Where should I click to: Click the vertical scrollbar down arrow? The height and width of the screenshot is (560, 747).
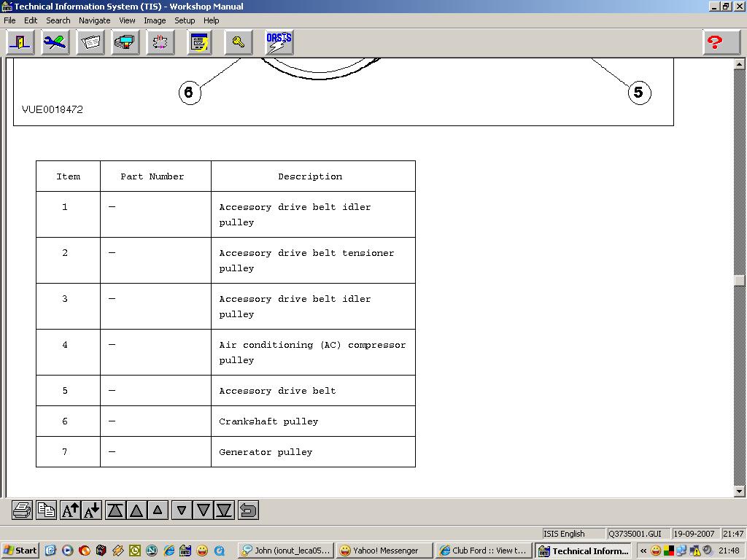pos(739,491)
